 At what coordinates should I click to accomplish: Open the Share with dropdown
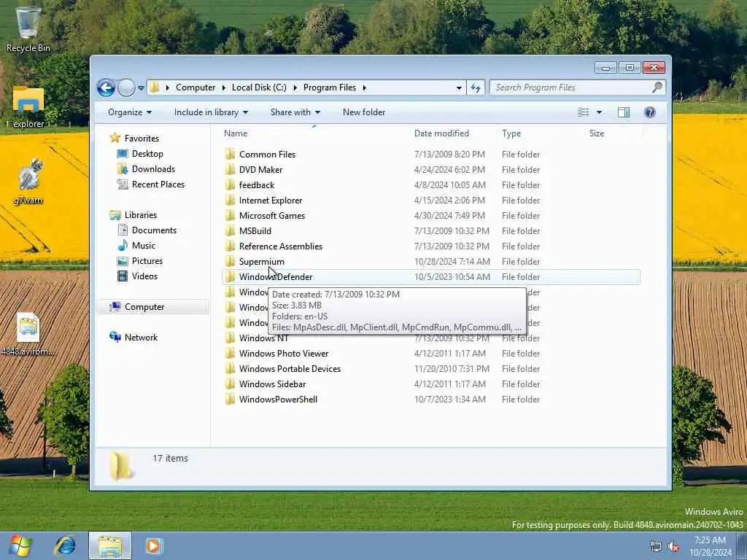(x=295, y=112)
